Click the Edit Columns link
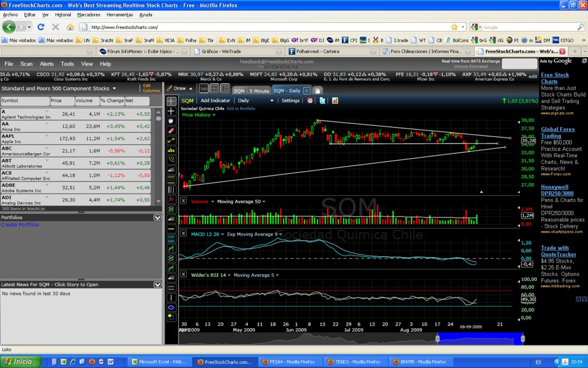This screenshot has width=588, height=368. tap(151, 88)
